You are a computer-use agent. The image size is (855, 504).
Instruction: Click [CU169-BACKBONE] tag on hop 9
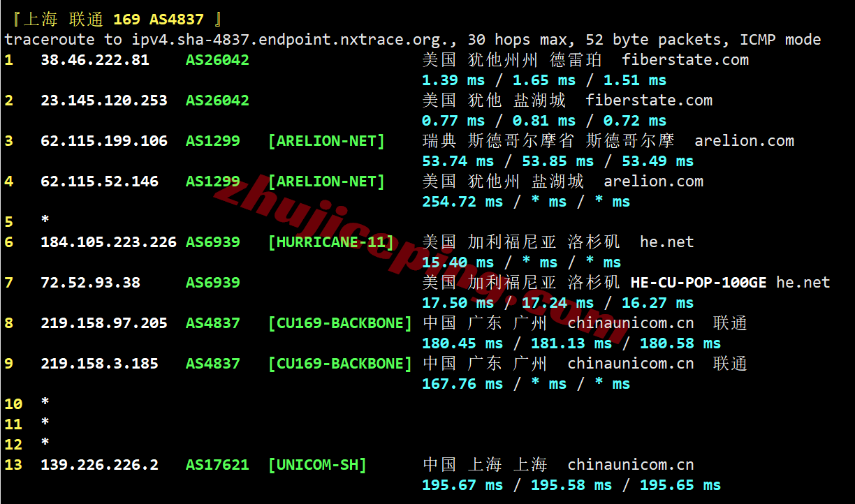pyautogui.click(x=340, y=364)
